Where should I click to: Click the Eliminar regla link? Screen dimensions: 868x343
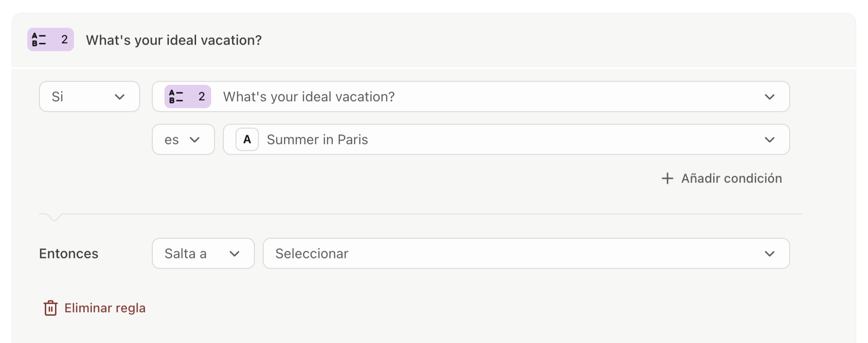click(105, 308)
